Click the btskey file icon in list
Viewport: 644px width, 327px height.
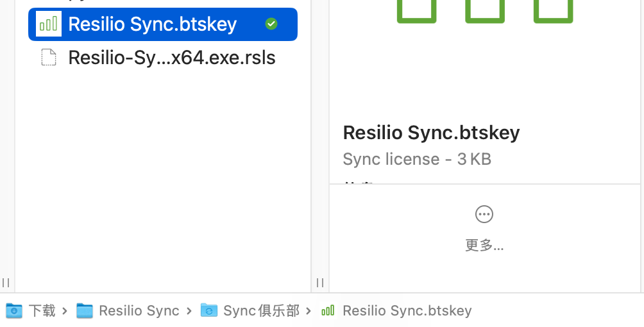pyautogui.click(x=49, y=24)
